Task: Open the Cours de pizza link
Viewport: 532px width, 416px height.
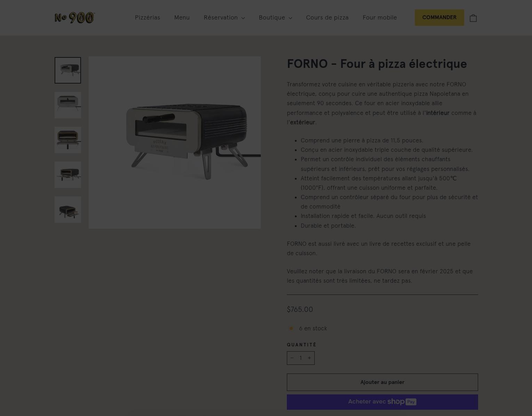Action: tap(327, 18)
